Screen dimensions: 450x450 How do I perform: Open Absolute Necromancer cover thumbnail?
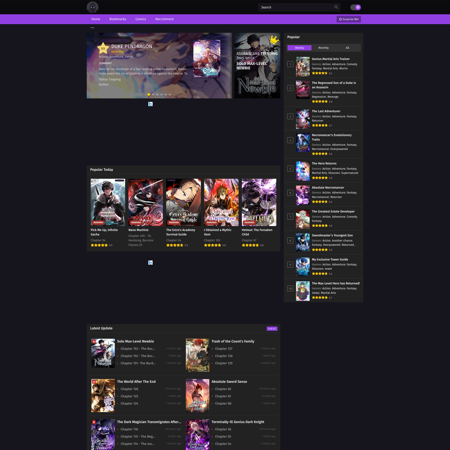click(x=303, y=195)
